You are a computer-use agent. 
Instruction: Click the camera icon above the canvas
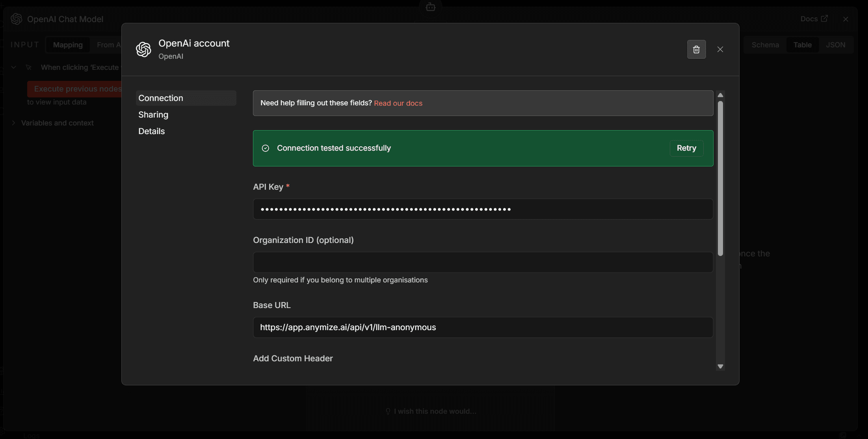pyautogui.click(x=430, y=7)
